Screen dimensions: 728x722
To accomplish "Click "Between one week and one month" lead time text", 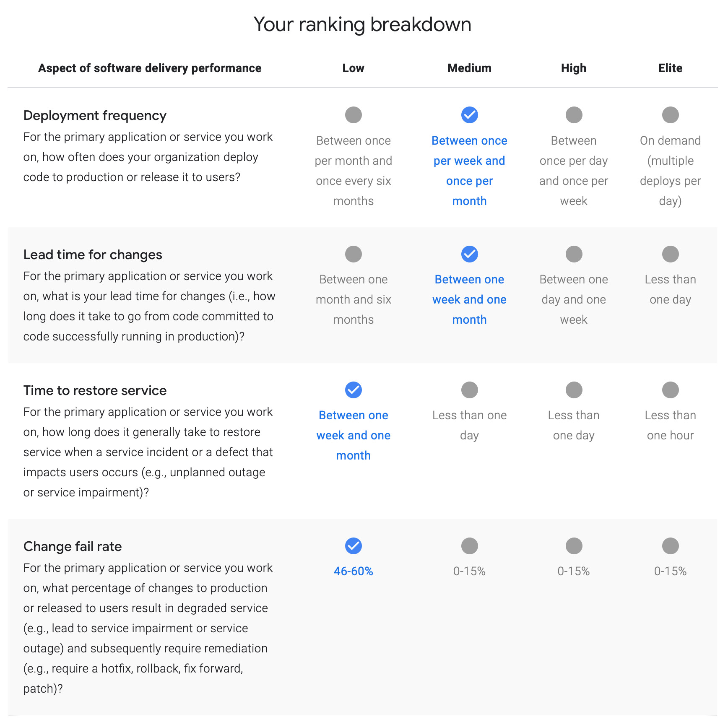I will pyautogui.click(x=469, y=299).
